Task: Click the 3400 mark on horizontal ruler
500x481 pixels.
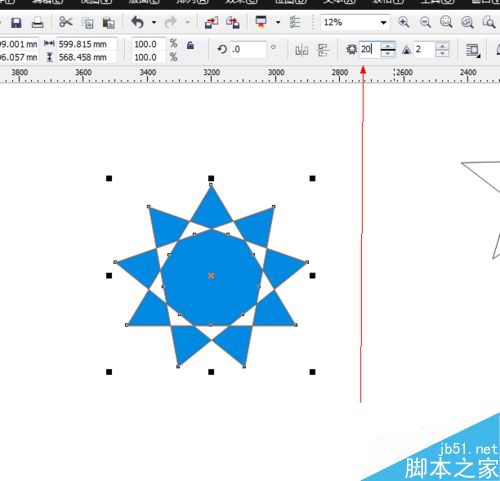Action: pyautogui.click(x=148, y=72)
